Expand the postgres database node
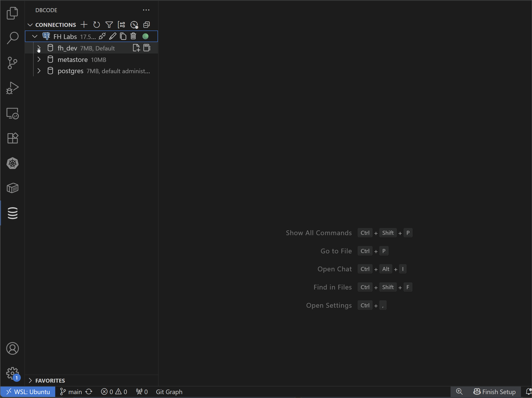This screenshot has width=532, height=398. point(39,71)
